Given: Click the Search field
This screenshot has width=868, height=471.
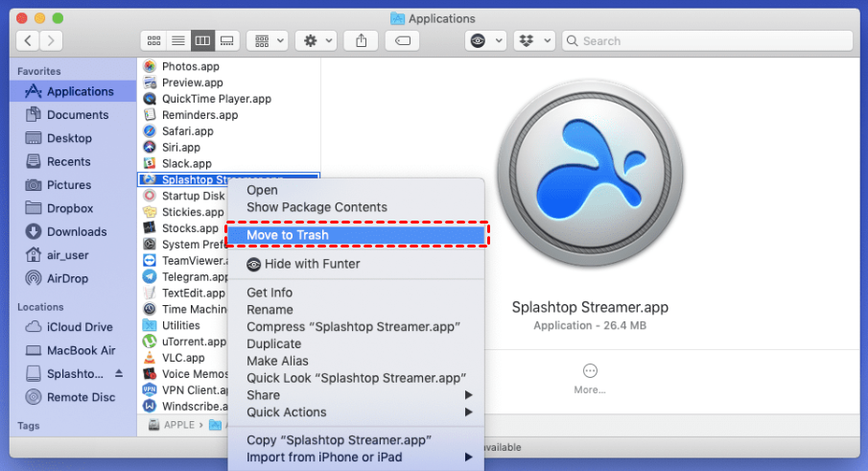Looking at the screenshot, I should pyautogui.click(x=708, y=41).
